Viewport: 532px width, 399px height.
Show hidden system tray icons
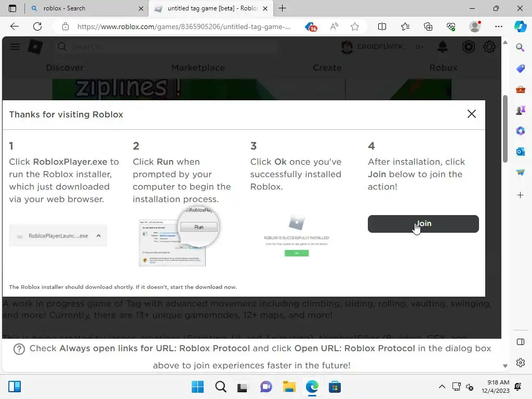(442, 387)
